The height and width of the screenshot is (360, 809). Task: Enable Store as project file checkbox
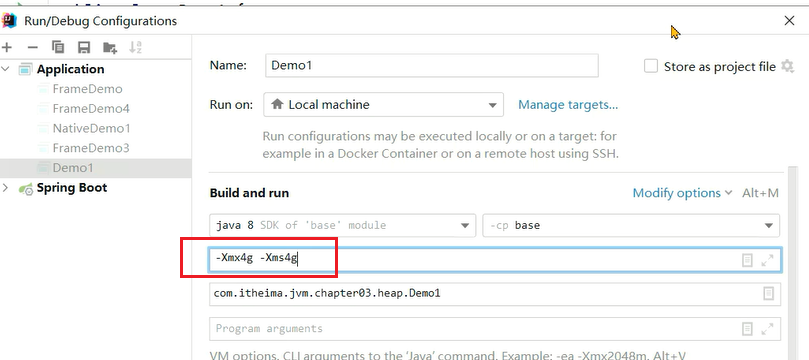[x=651, y=67]
